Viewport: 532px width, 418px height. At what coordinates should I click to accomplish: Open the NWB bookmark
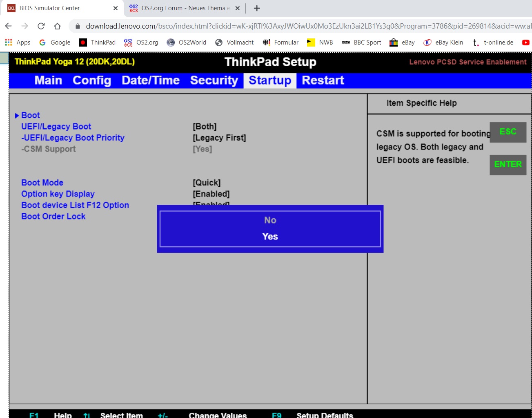(320, 42)
